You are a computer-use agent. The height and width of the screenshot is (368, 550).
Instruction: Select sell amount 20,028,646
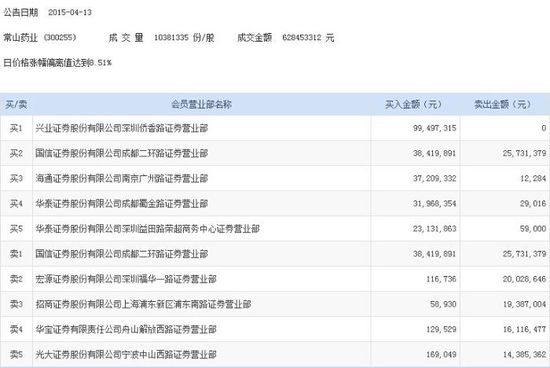[x=524, y=279]
